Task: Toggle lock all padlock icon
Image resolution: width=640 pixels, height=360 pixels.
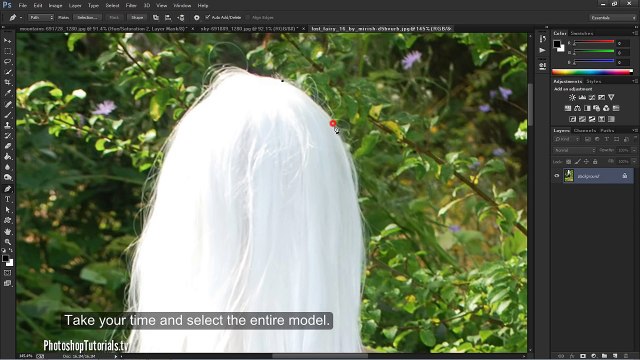Action: click(595, 162)
